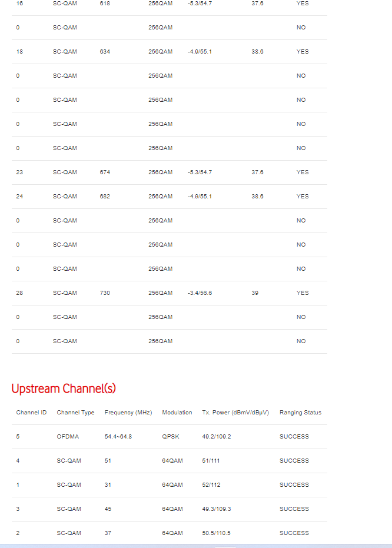Select downstream frequency 682 cell
Viewport: 392px width, 548px height.
click(105, 196)
